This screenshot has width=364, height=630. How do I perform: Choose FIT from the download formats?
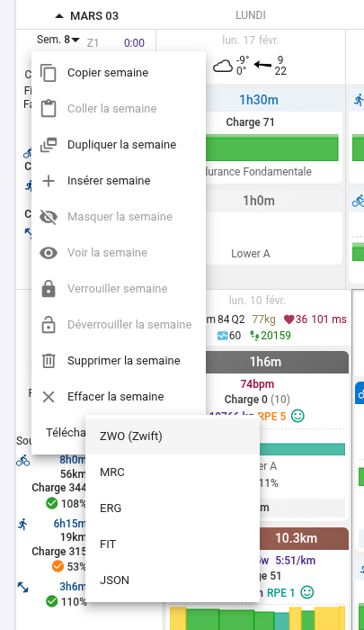coord(173,544)
